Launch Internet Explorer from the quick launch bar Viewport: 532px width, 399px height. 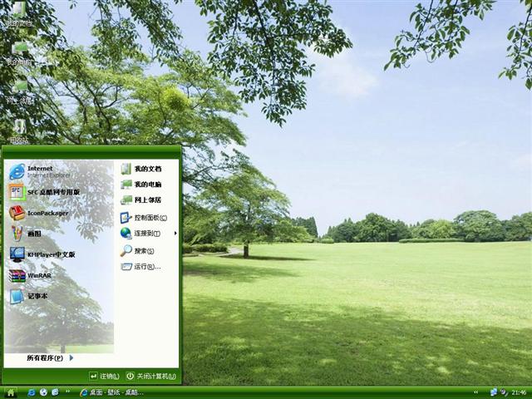pyautogui.click(x=32, y=392)
